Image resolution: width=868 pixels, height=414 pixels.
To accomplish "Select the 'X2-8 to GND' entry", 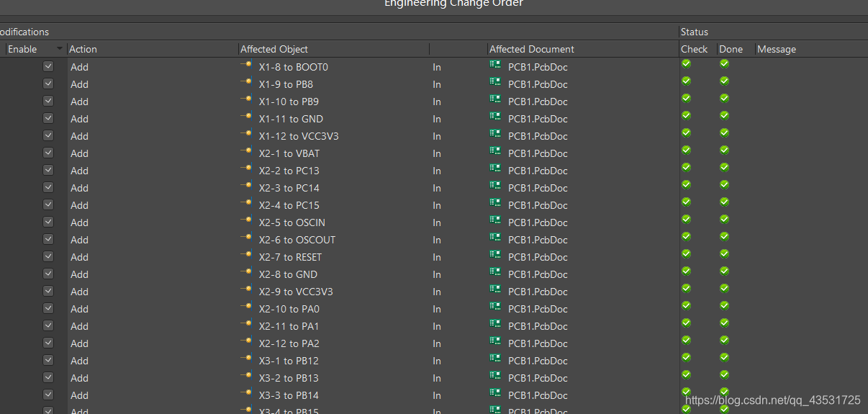I will pos(288,274).
